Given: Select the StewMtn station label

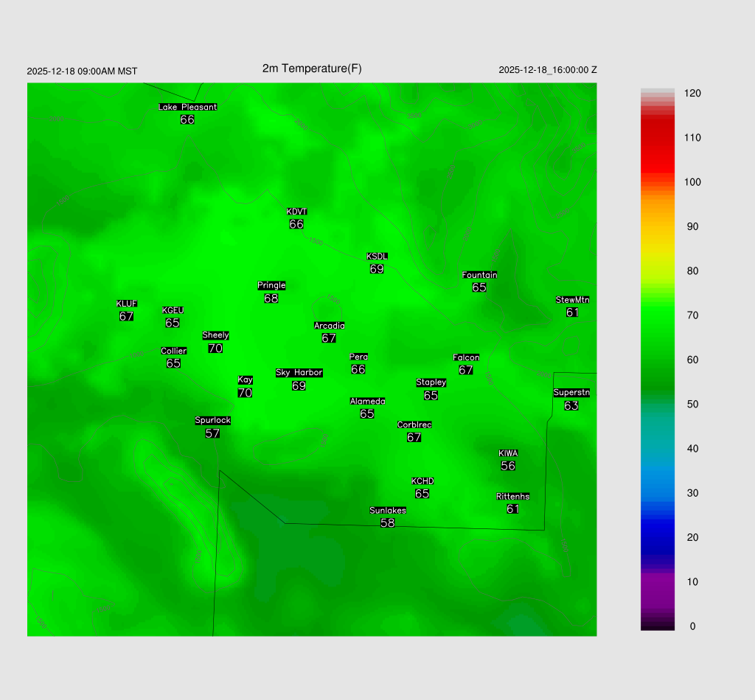Looking at the screenshot, I should point(572,300).
